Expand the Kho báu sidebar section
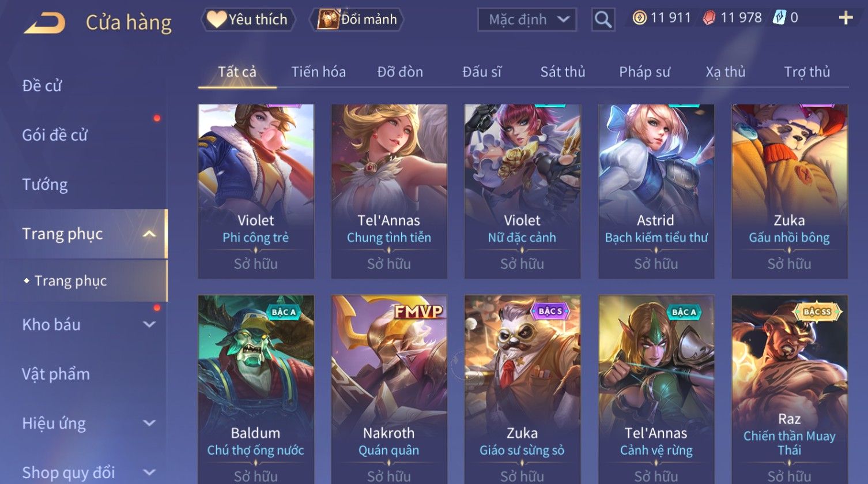868x484 pixels. tap(149, 325)
